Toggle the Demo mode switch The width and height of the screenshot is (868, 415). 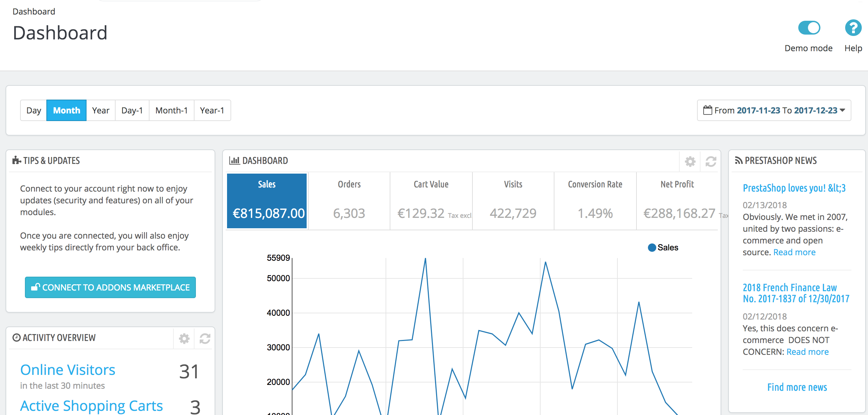(x=809, y=28)
